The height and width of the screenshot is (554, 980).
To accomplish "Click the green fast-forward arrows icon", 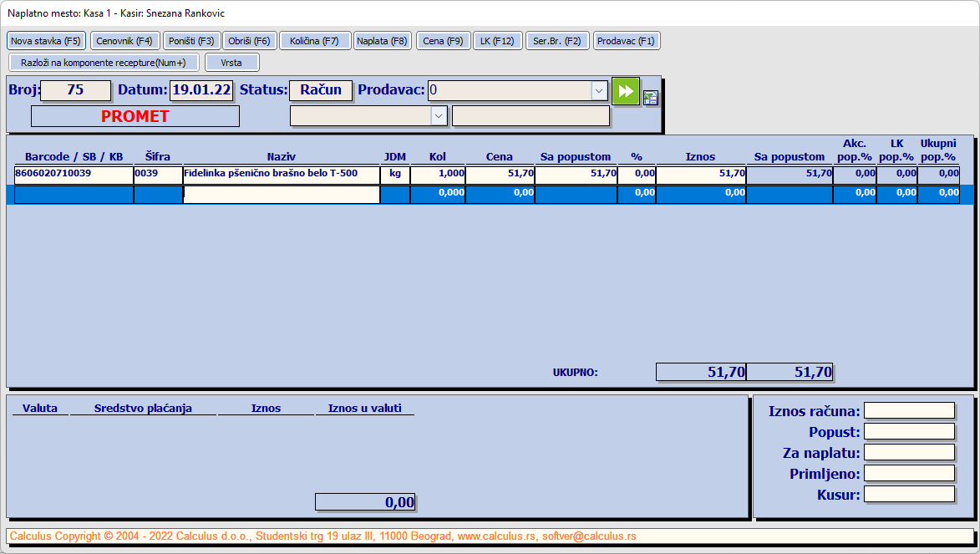I will click(x=626, y=91).
